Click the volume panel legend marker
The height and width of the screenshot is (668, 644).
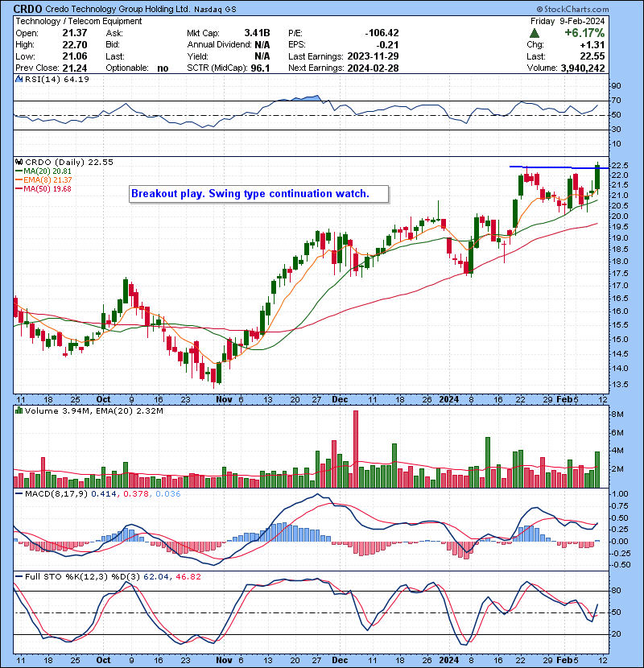pyautogui.click(x=18, y=412)
